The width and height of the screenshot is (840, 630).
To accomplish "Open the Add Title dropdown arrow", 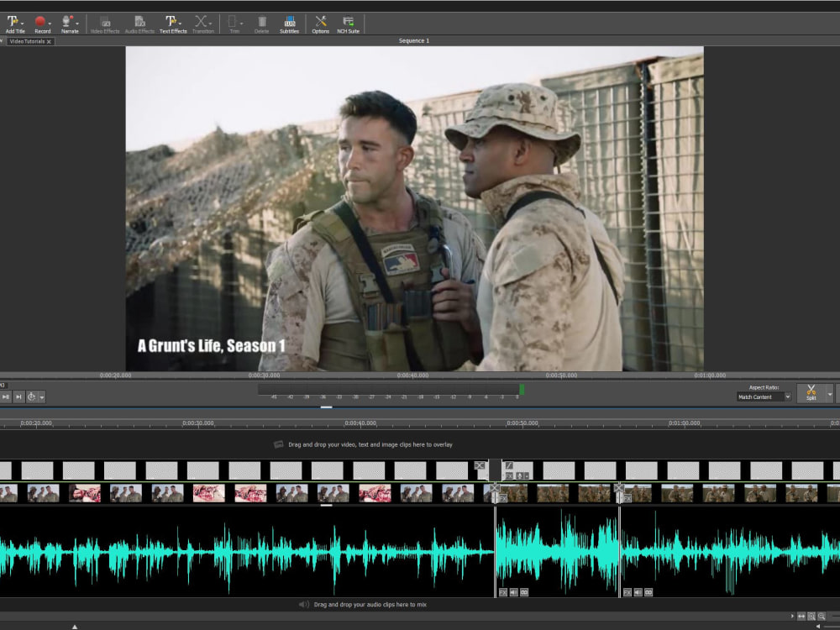I will point(23,24).
